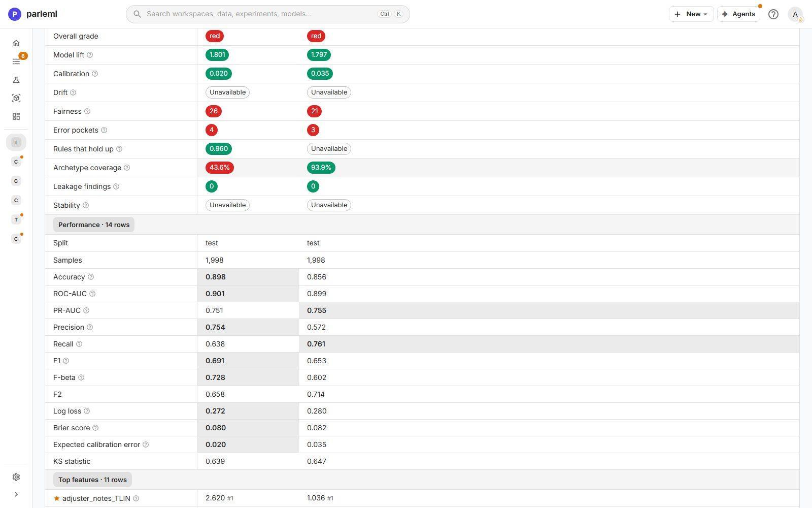Click Recall value 0.761
The width and height of the screenshot is (812, 508).
click(316, 344)
